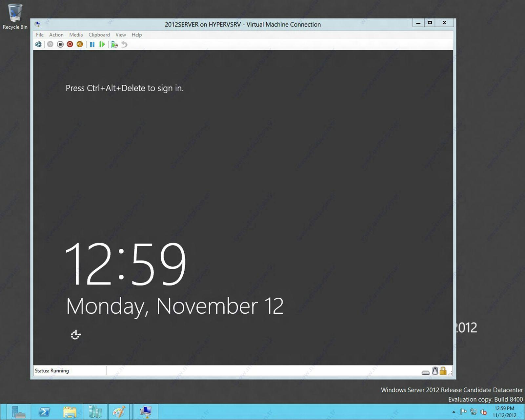Pause the virtual machine with blue icon

92,44
